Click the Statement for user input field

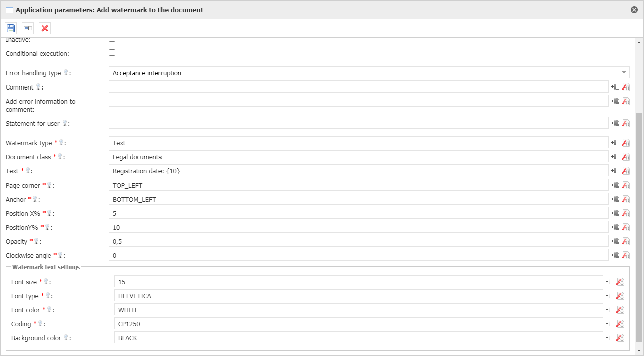pos(359,123)
